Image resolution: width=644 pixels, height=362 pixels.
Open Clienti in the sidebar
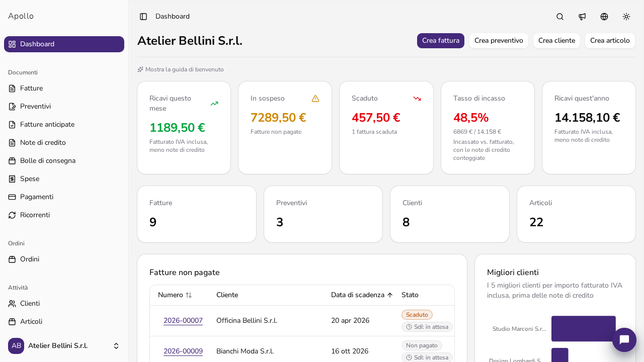coord(64,304)
